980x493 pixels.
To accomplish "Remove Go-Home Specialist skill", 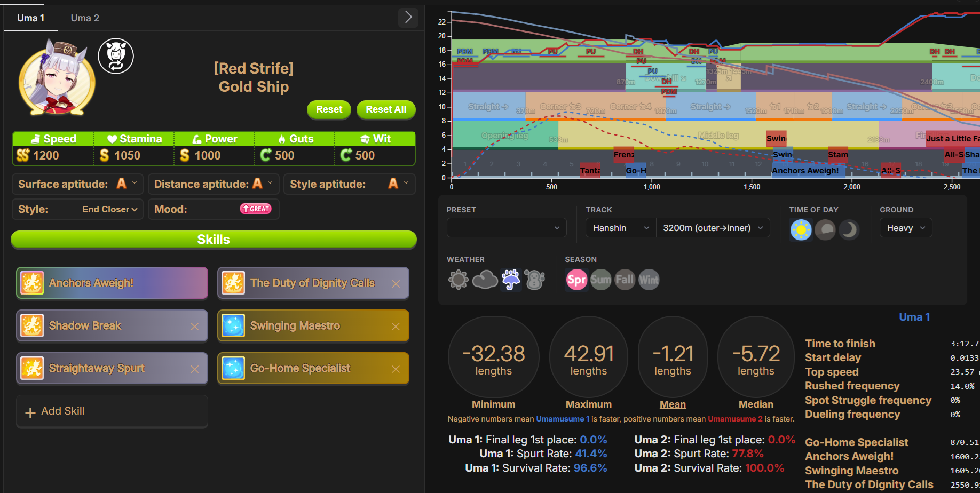I will click(x=396, y=369).
